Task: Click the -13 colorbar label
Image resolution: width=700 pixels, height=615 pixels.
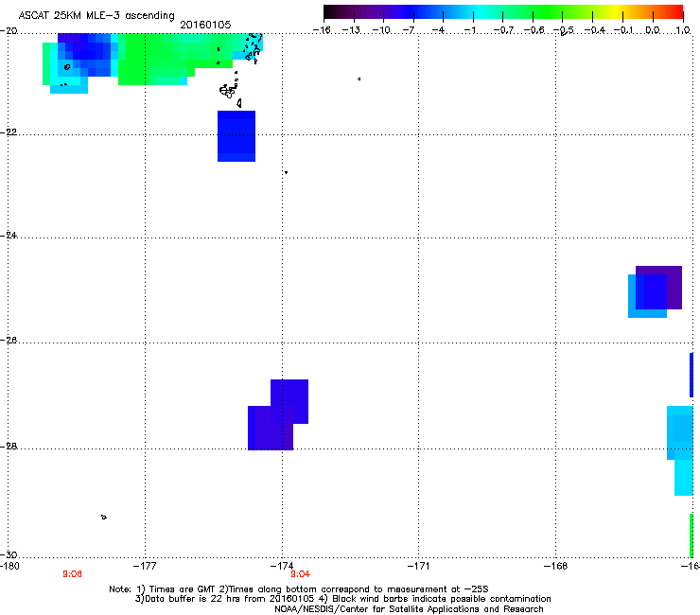Action: (x=351, y=30)
